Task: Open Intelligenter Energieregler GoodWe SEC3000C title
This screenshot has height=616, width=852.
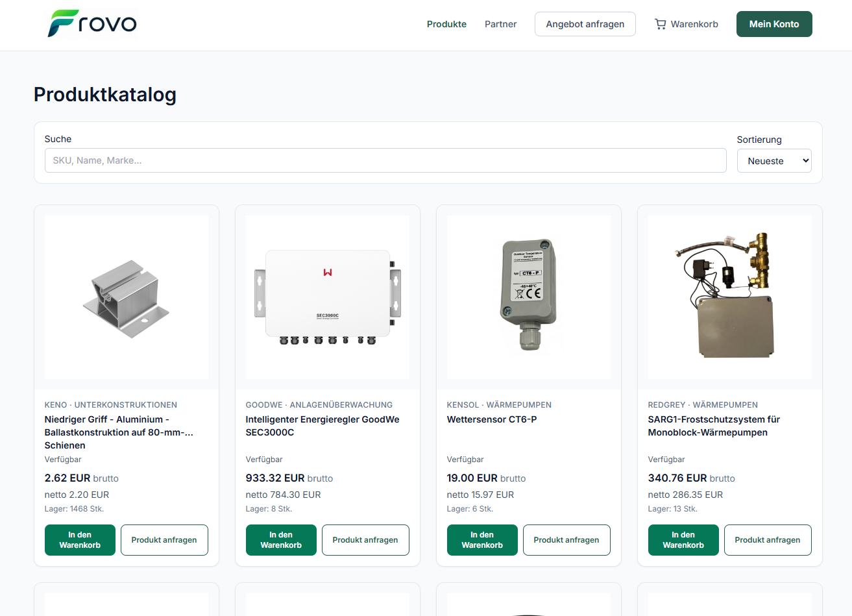Action: [323, 426]
